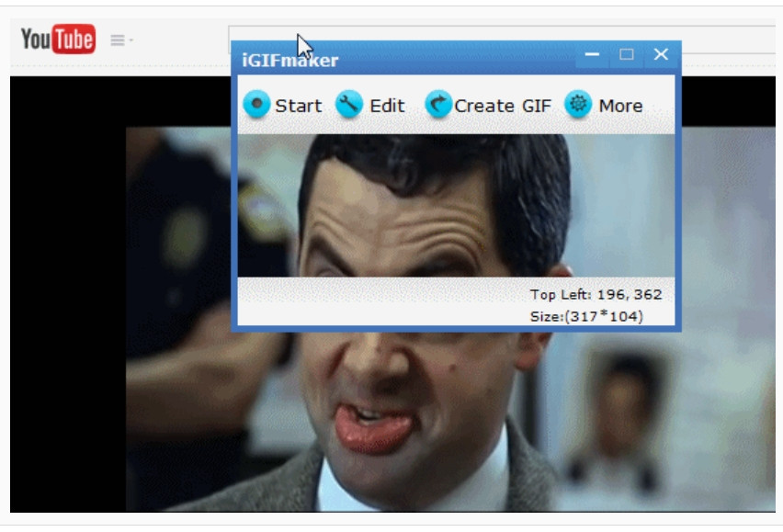The height and width of the screenshot is (532, 783).
Task: Click the Edit label in iGIFmaker toolbar
Action: click(387, 106)
